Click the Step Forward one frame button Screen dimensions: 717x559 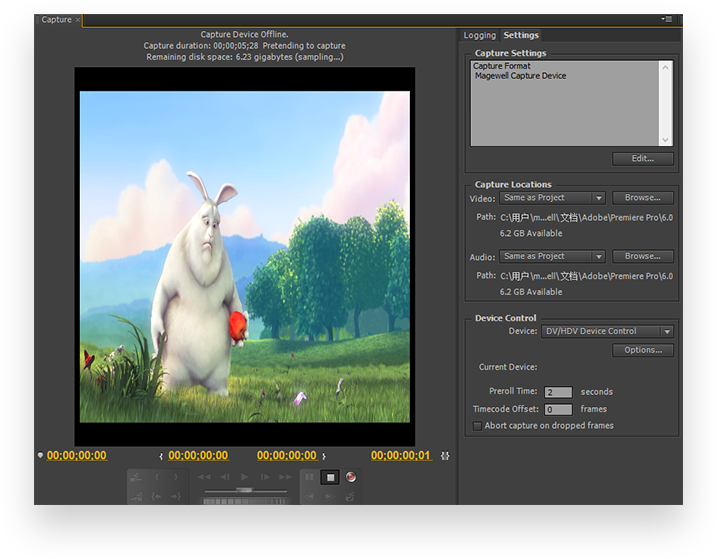pyautogui.click(x=265, y=477)
